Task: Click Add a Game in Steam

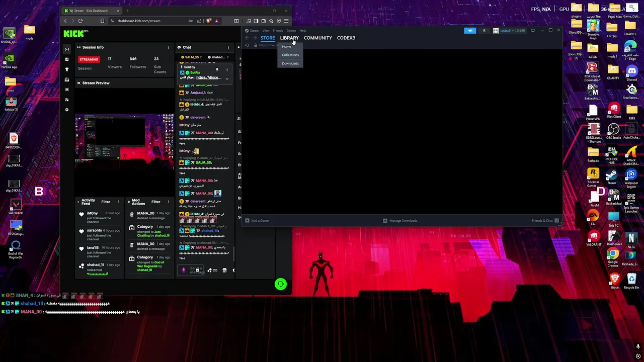Action: (257, 221)
